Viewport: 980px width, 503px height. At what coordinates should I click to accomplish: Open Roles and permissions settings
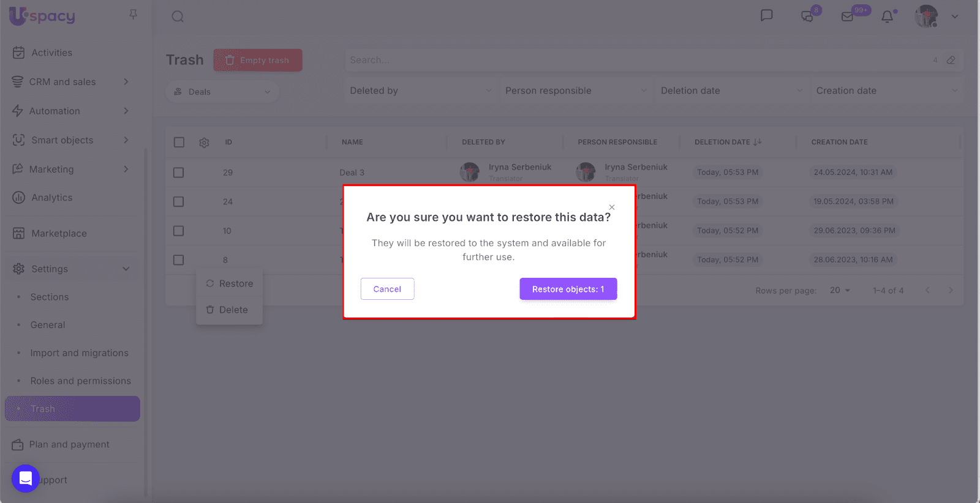[x=80, y=381]
